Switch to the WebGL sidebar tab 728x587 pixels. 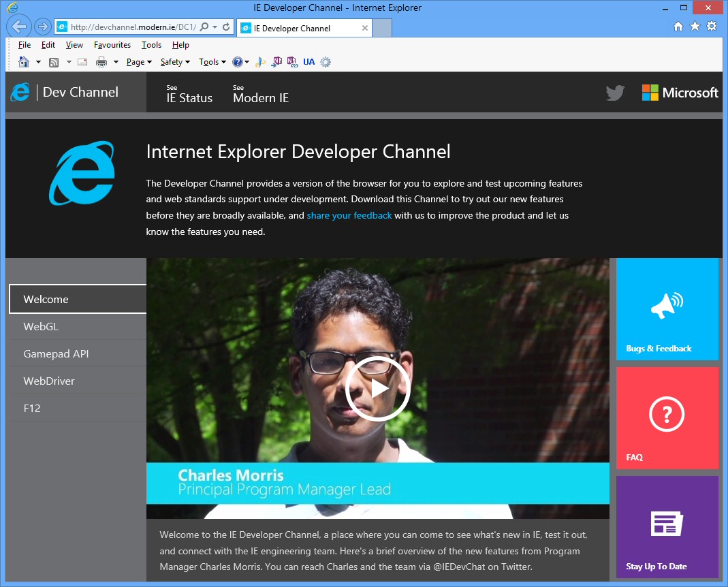click(x=41, y=326)
